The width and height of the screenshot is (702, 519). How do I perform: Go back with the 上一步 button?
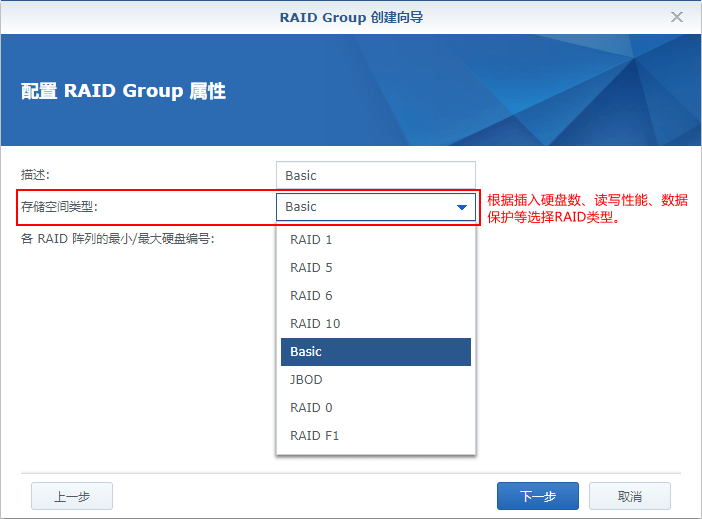72,496
